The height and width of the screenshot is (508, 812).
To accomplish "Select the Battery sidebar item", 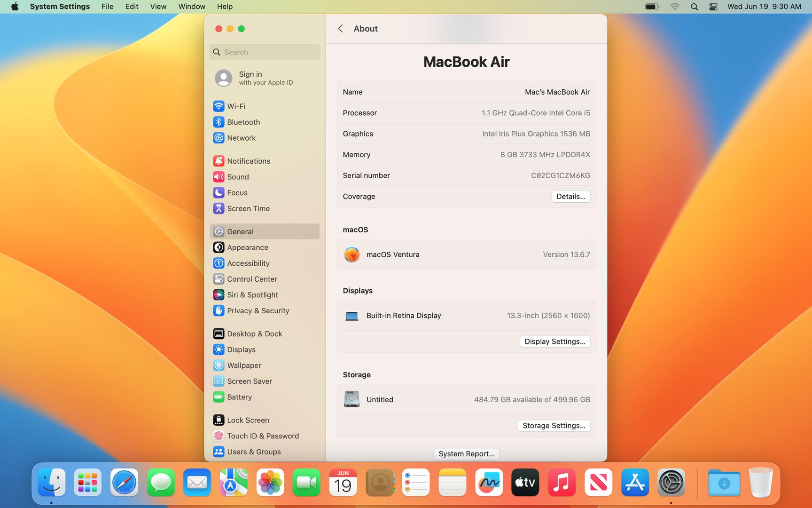I will coord(239,397).
